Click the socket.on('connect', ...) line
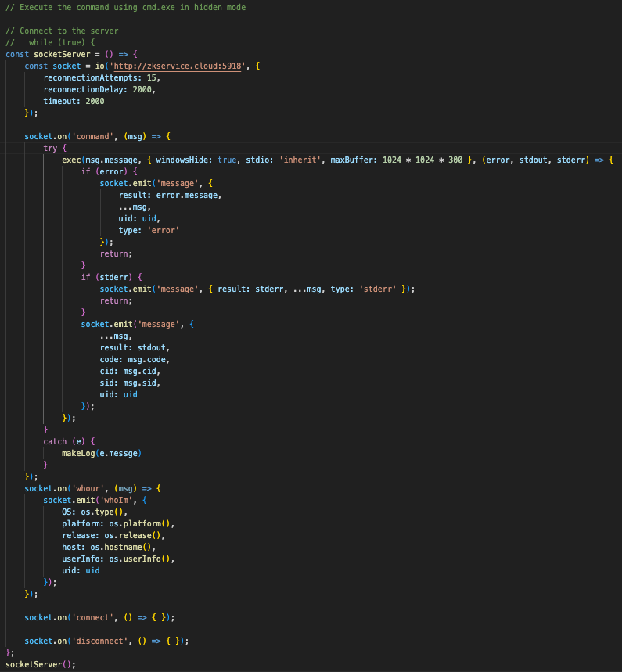Image resolution: width=622 pixels, height=672 pixels. [99, 617]
